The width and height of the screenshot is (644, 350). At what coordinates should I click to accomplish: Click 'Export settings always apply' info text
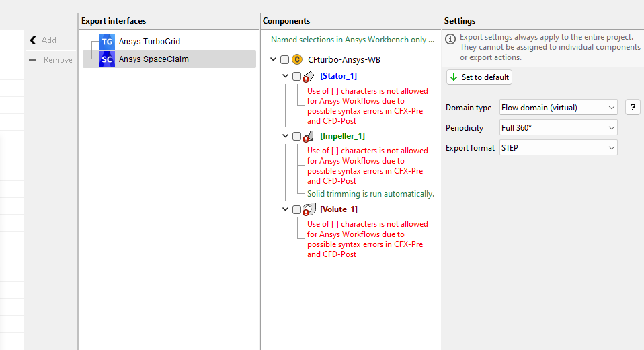[x=550, y=47]
